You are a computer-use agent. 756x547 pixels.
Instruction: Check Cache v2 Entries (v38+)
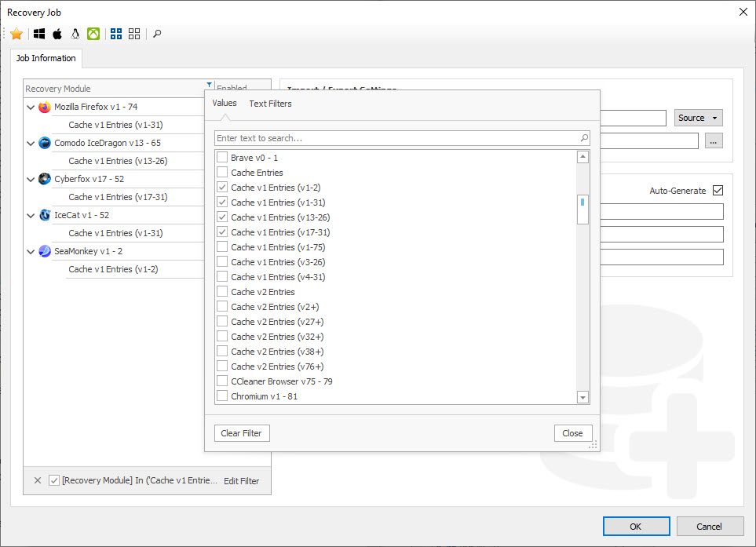point(222,352)
